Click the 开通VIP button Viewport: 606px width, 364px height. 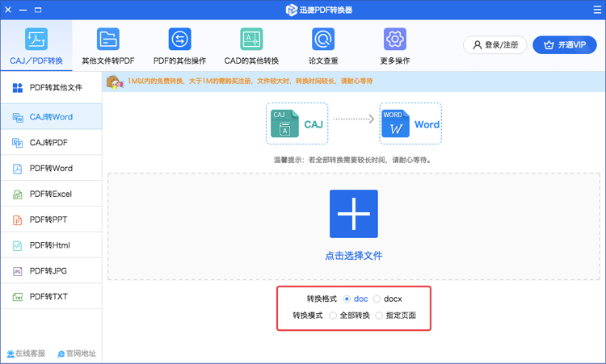[565, 45]
